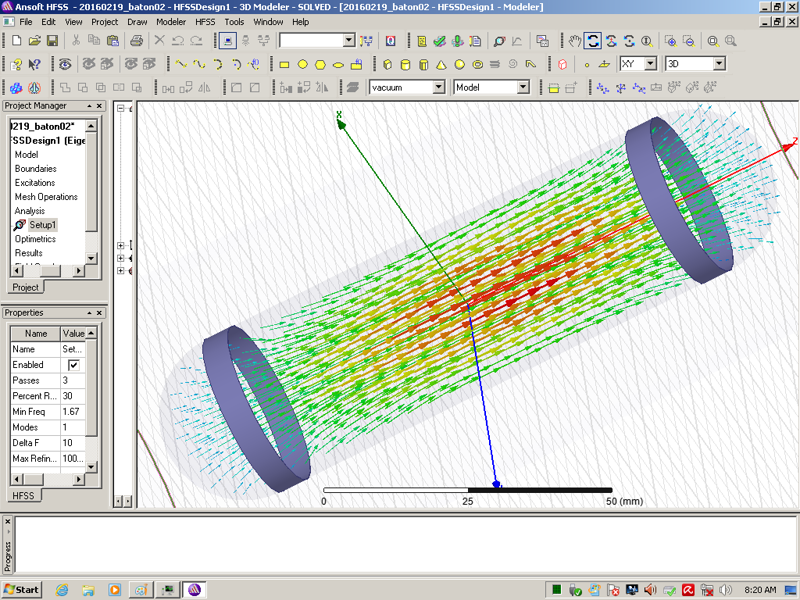Uncheck the Enabled checkbox in Properties

[73, 365]
